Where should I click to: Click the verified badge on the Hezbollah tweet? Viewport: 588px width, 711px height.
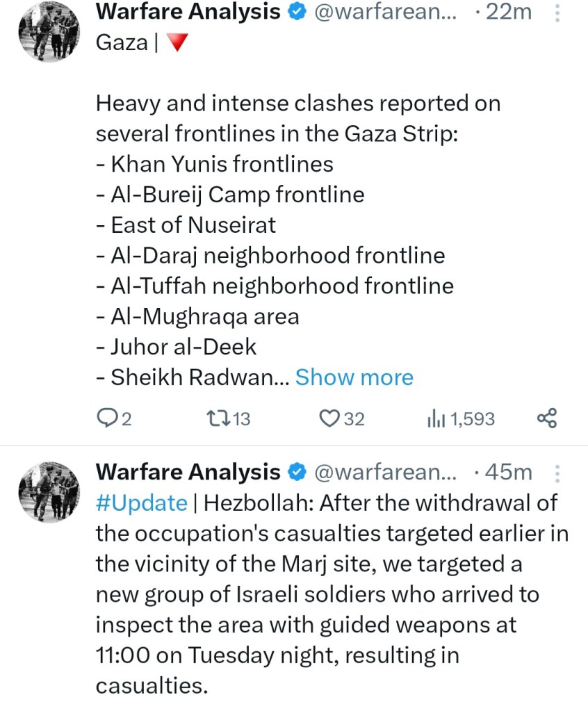[x=297, y=473]
